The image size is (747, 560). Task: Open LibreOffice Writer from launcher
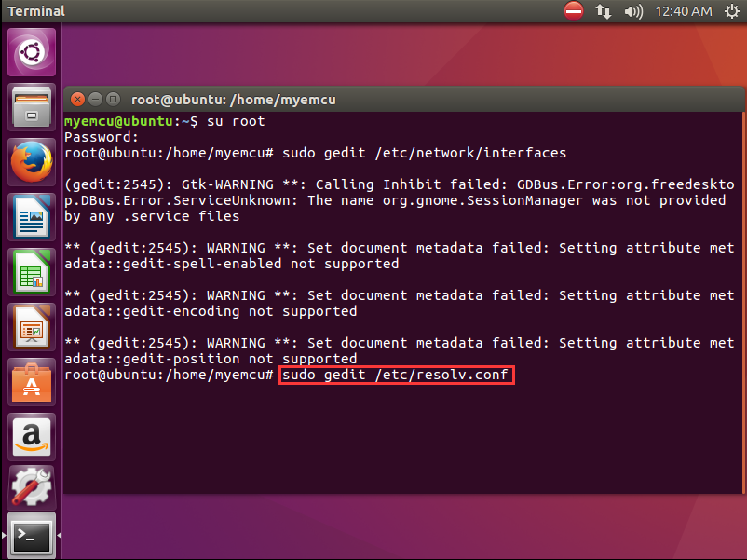pos(32,217)
